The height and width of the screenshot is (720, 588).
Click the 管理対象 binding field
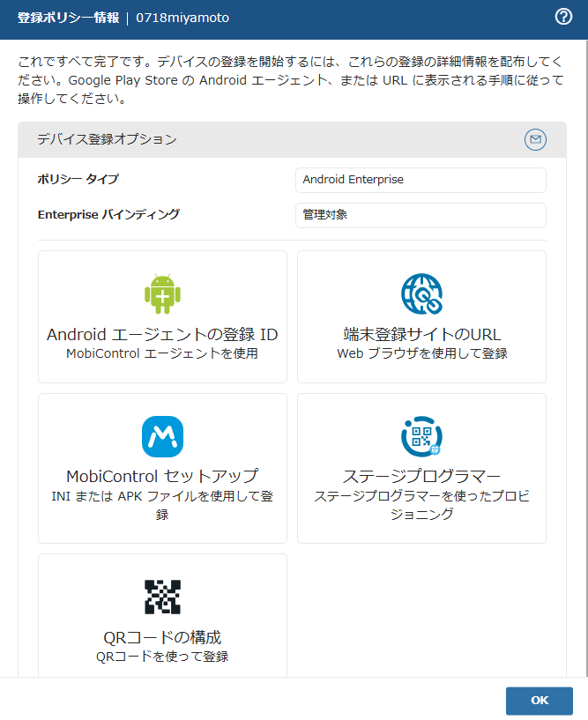tap(421, 215)
